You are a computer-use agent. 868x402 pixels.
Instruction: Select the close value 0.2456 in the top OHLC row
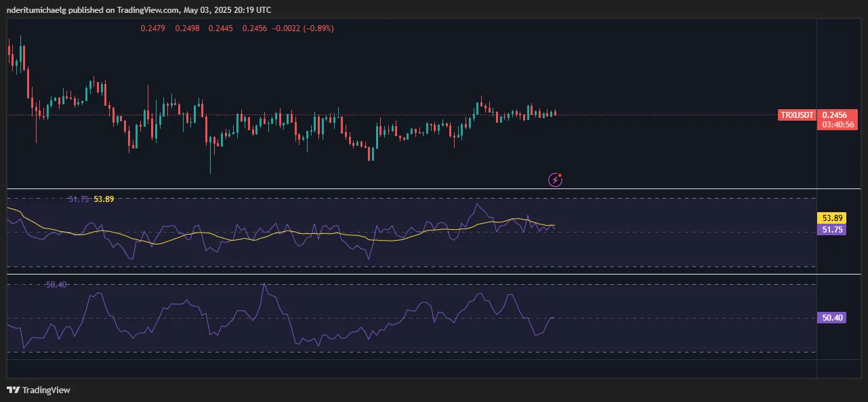255,28
